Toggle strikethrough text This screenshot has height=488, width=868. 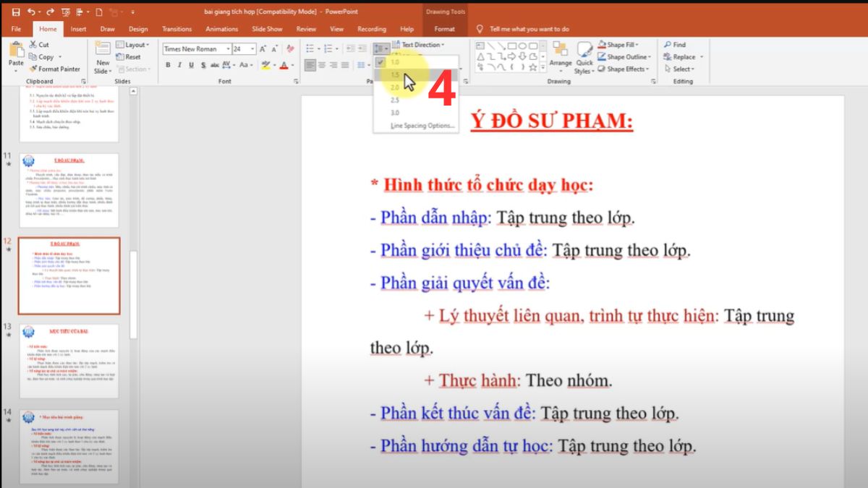point(215,65)
